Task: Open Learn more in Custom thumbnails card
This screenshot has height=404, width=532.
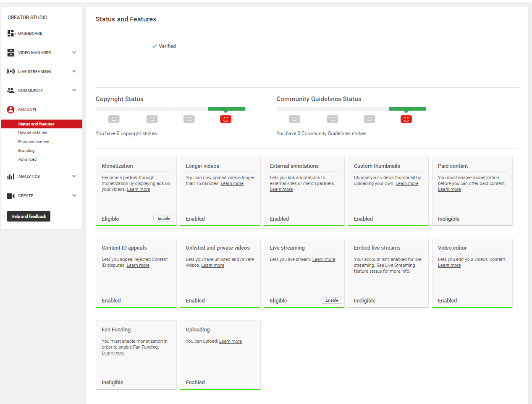Action: point(407,184)
